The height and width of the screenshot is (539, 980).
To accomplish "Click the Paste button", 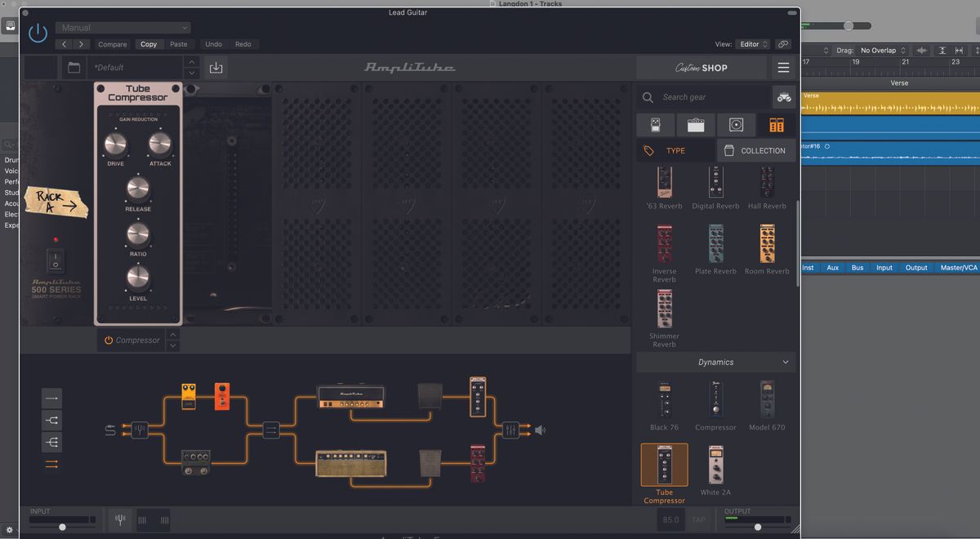I will 179,44.
